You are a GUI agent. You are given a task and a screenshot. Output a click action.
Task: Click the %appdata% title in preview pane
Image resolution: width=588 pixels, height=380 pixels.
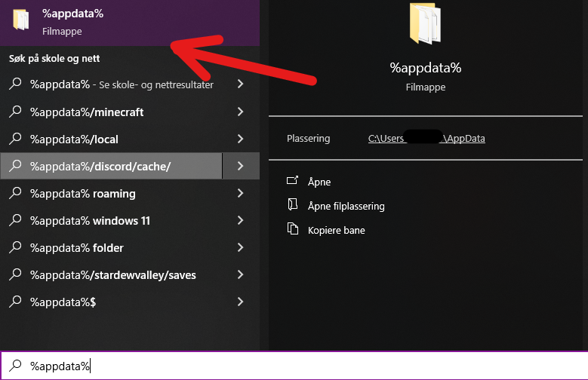point(426,68)
